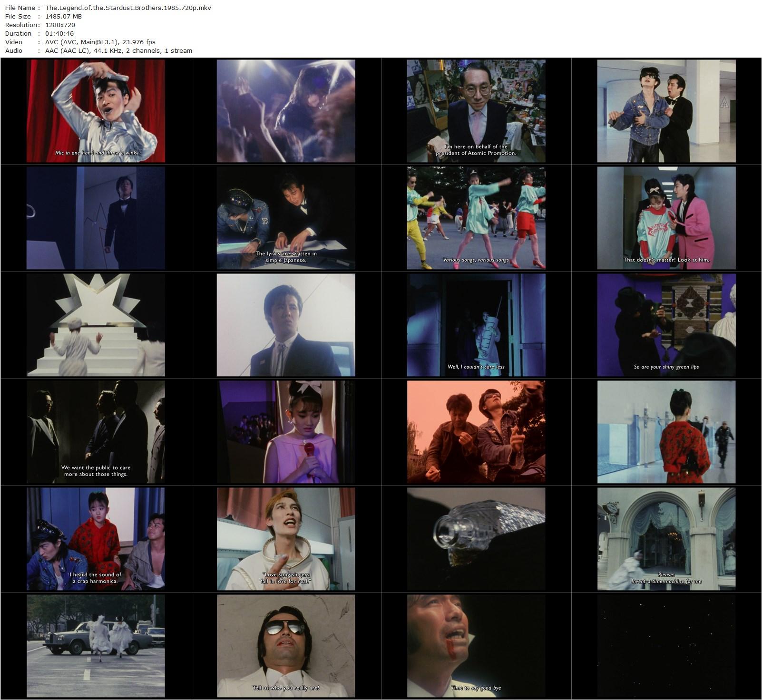This screenshot has width=762, height=700.
Task: Click the thumbnail subtitled "Well, I couldn't care less"
Action: pyautogui.click(x=476, y=325)
